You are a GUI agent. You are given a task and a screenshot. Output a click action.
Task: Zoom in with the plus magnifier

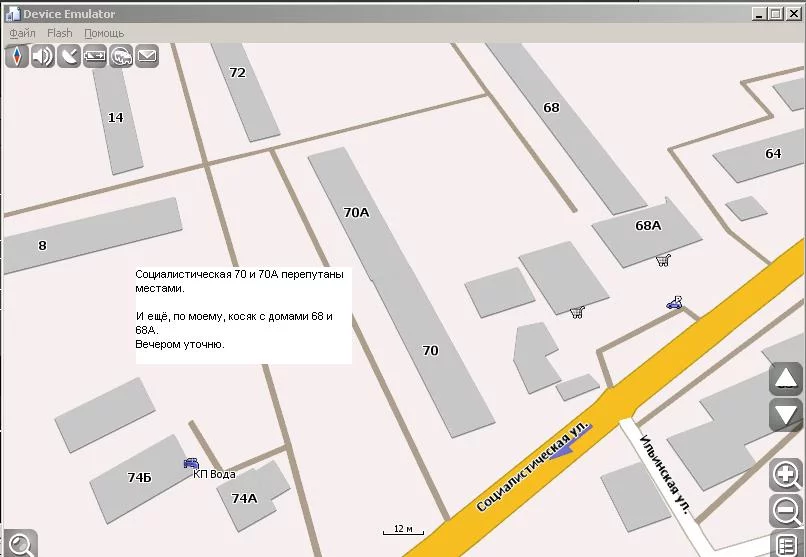786,476
